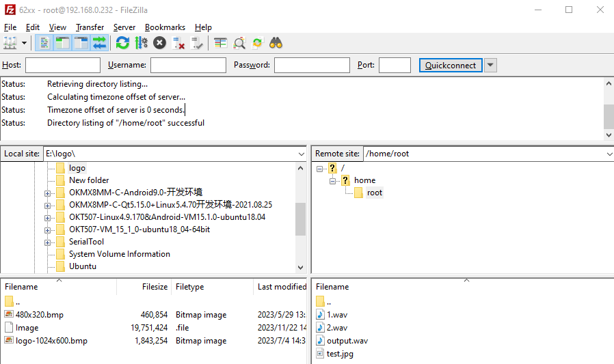Click the Disconnect from server icon
The height and width of the screenshot is (364, 614).
178,43
